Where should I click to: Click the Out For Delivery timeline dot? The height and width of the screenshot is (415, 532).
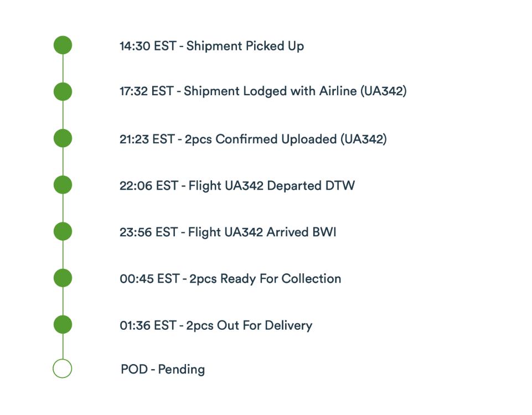(x=63, y=324)
